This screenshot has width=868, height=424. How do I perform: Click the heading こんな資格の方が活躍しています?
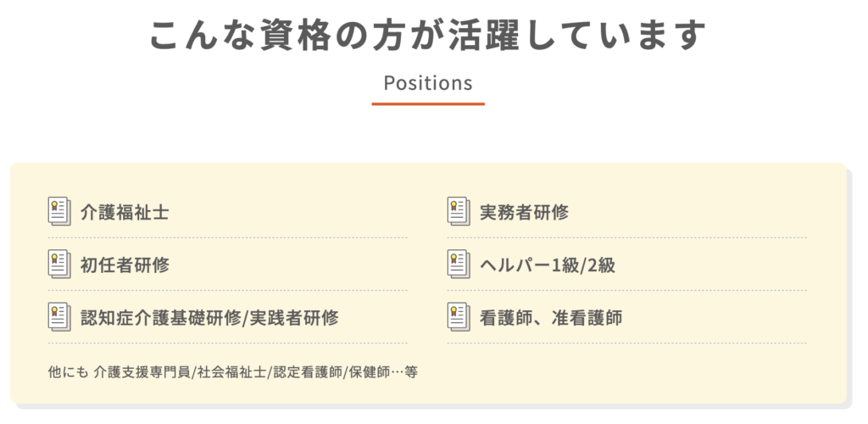[428, 36]
